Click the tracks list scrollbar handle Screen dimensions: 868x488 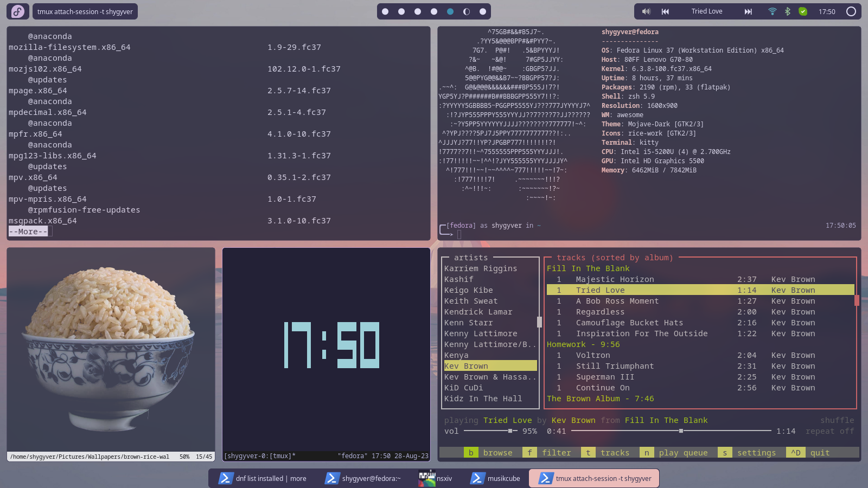(x=857, y=300)
